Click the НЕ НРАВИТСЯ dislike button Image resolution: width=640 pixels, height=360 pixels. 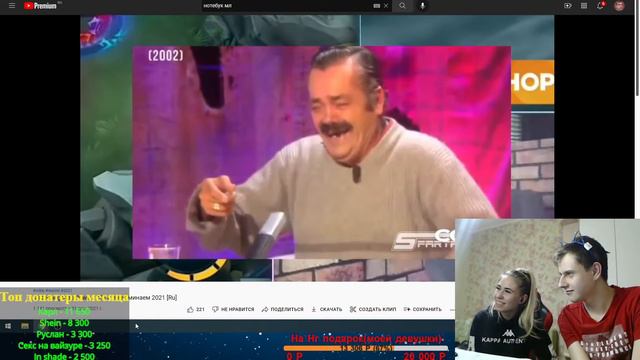233,309
